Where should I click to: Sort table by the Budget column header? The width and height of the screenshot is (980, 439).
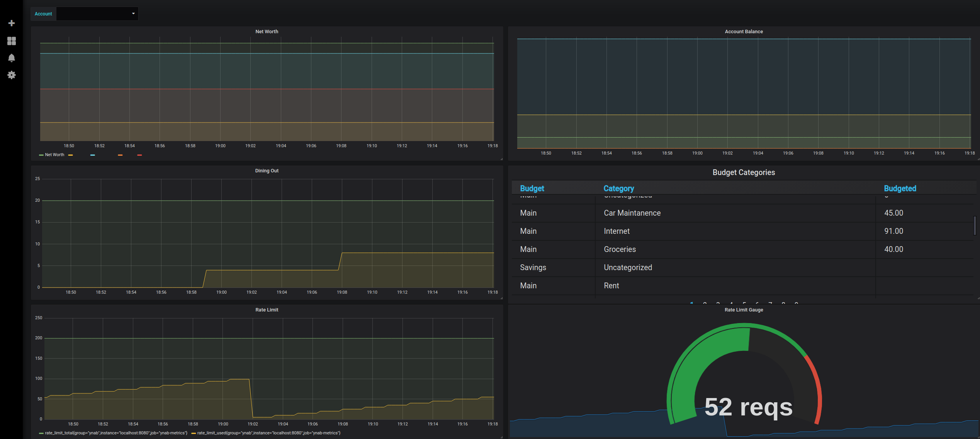click(x=532, y=188)
